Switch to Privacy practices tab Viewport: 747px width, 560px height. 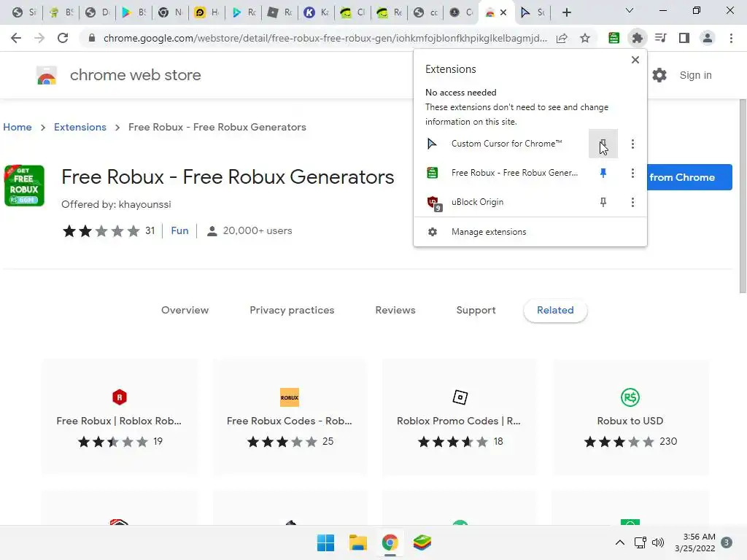click(292, 310)
